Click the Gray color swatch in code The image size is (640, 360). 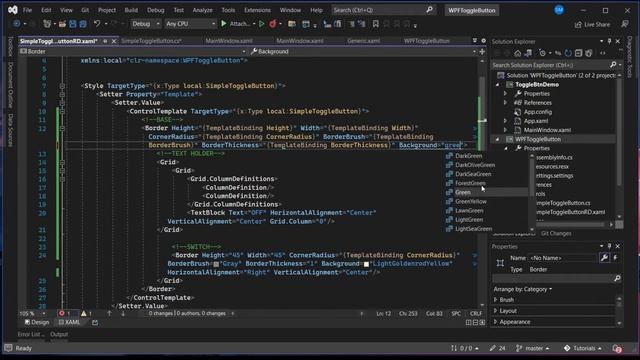click(x=216, y=264)
